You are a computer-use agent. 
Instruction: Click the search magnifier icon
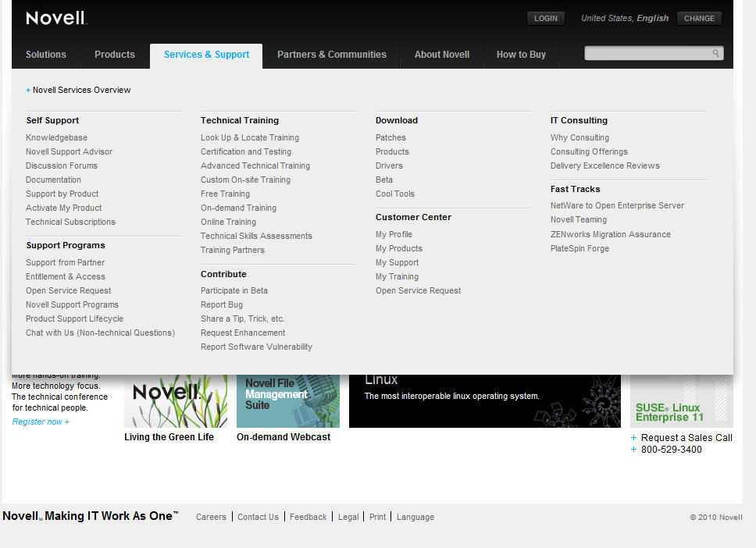click(715, 54)
